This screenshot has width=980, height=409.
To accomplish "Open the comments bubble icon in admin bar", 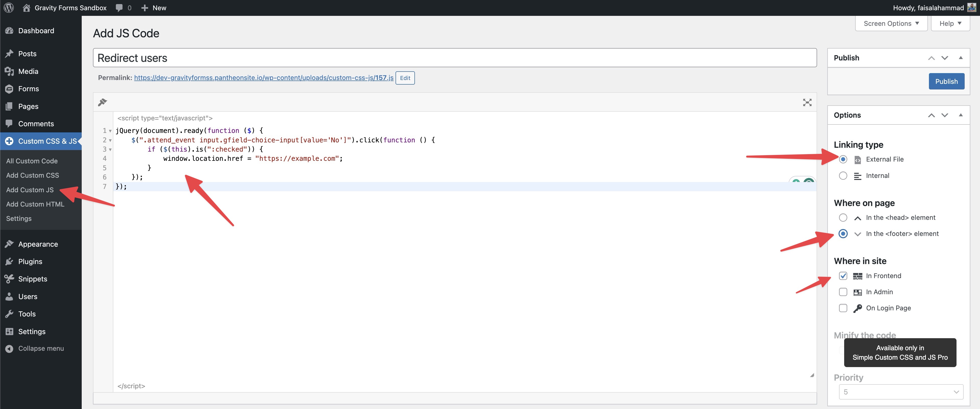I will (x=119, y=8).
